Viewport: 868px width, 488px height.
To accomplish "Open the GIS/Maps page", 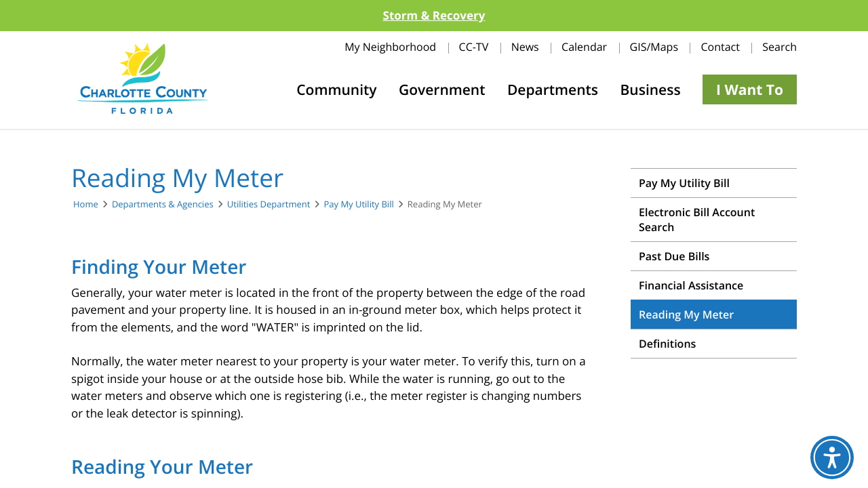I will pos(653,47).
